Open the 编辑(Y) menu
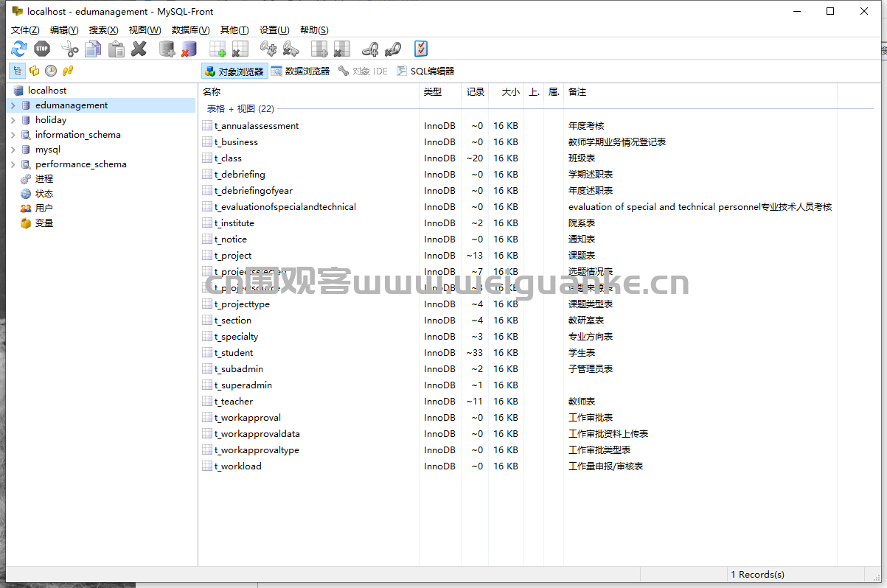The width and height of the screenshot is (887, 588). click(x=64, y=30)
